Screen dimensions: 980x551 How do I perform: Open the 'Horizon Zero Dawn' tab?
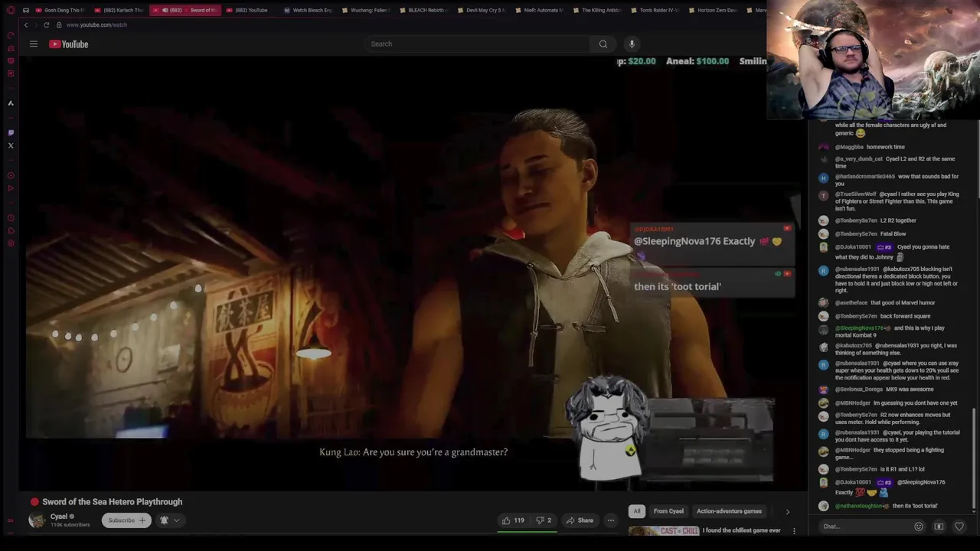coord(713,10)
